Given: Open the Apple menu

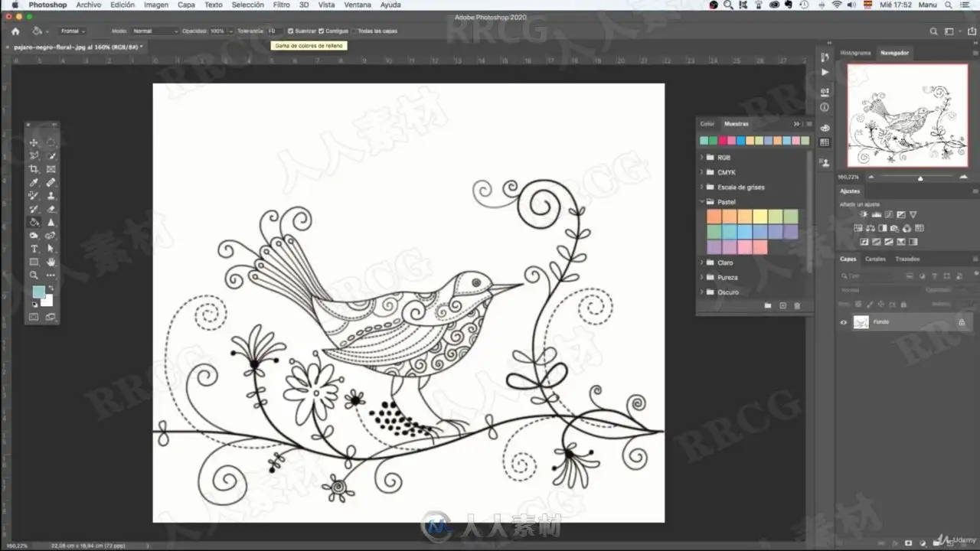Looking at the screenshot, I should 15,5.
